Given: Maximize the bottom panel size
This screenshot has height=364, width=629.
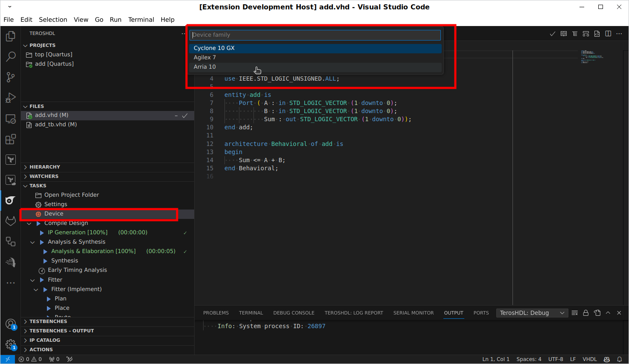Looking at the screenshot, I should 608,313.
